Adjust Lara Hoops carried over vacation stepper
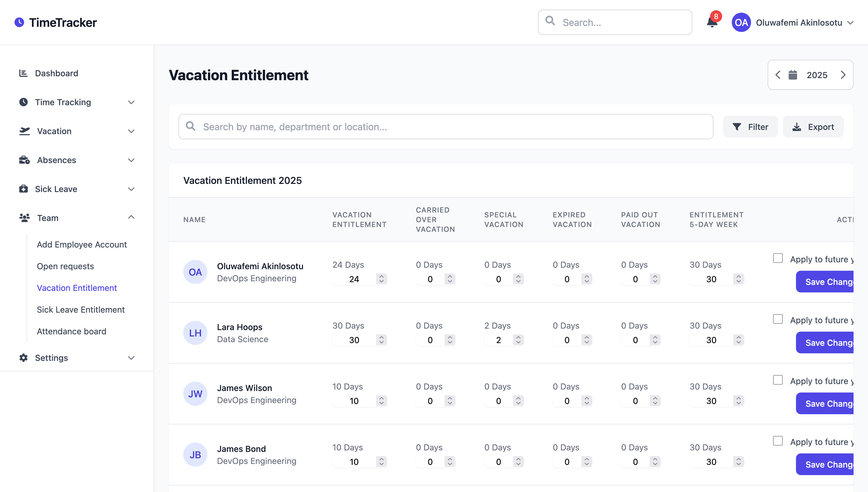The image size is (868, 492). 450,339
